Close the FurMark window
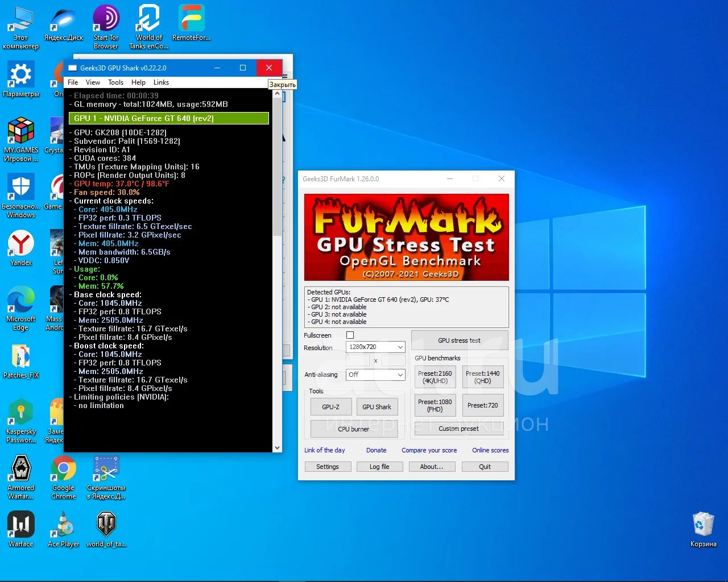This screenshot has width=728, height=582. (x=502, y=178)
